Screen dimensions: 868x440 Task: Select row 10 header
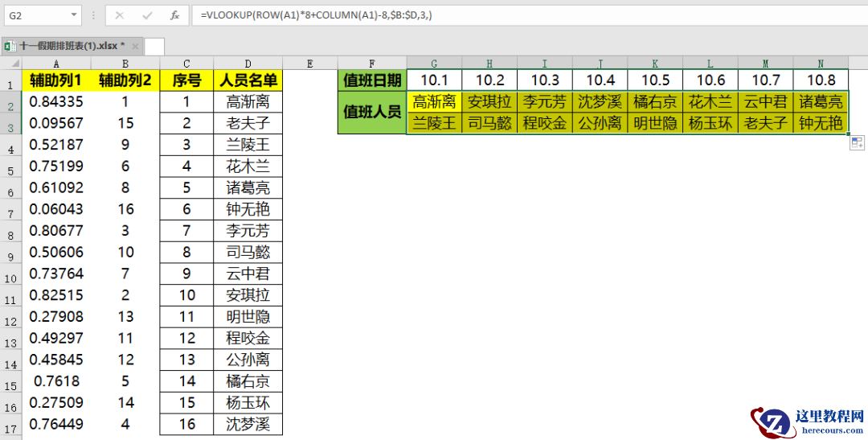pos(10,273)
